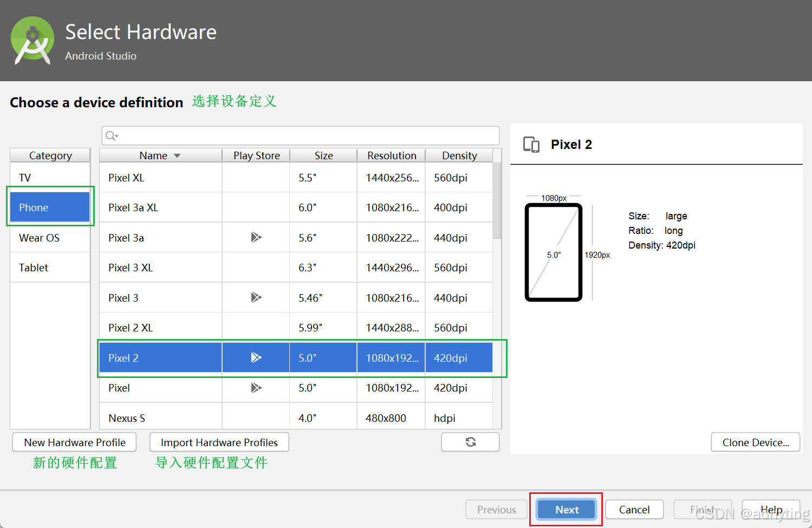The width and height of the screenshot is (812, 528).
Task: Click the 480x800 resolution cell
Action: coord(391,416)
